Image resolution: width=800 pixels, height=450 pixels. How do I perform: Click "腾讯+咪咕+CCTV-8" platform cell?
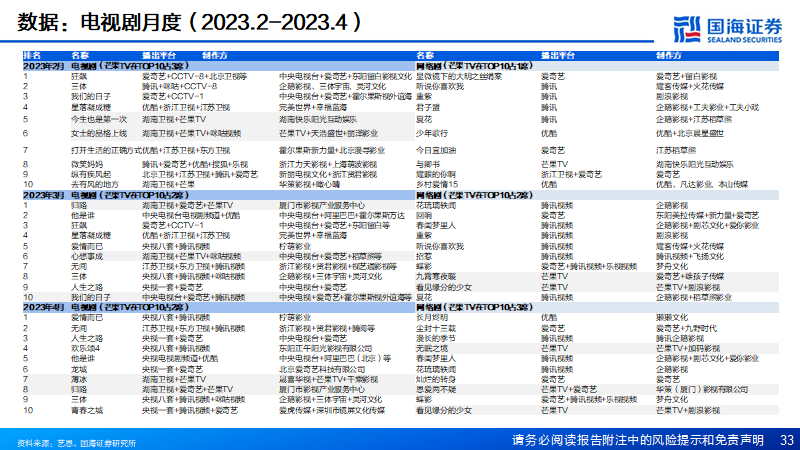179,86
